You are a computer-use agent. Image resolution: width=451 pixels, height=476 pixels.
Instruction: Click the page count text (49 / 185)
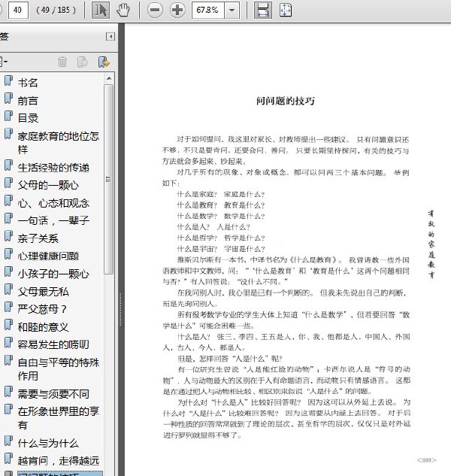56,10
